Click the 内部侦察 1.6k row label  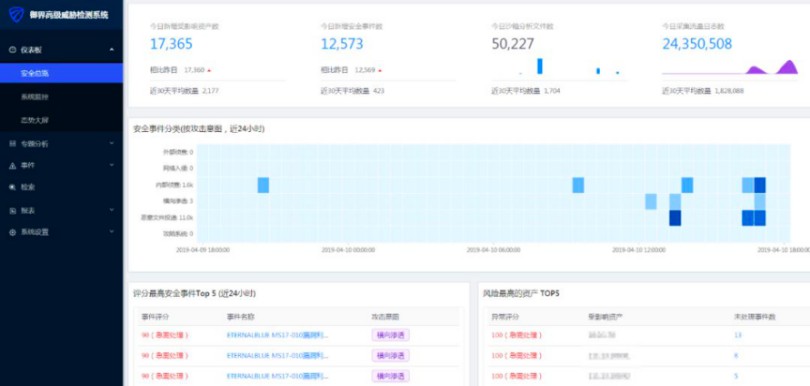(x=174, y=185)
